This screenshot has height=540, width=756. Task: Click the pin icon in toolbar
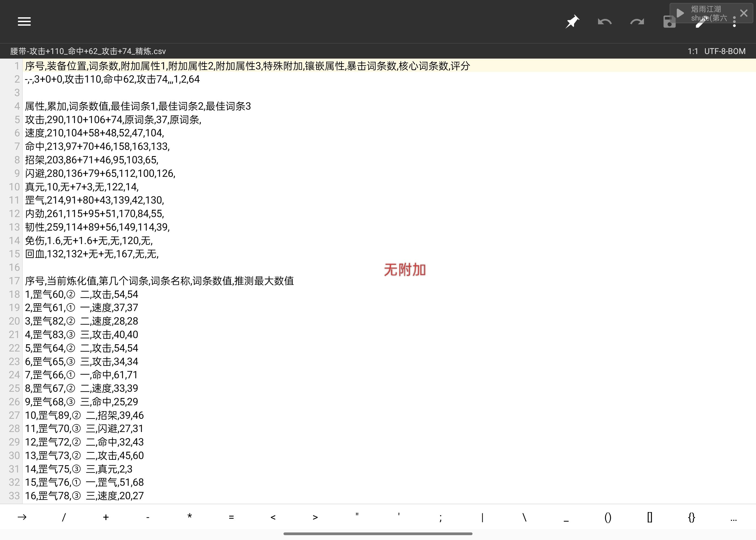tap(572, 22)
